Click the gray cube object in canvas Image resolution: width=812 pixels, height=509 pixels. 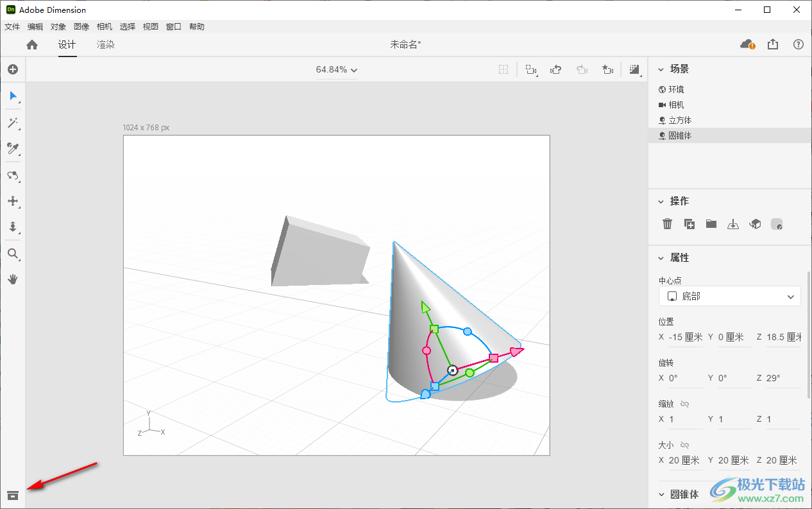pyautogui.click(x=321, y=254)
